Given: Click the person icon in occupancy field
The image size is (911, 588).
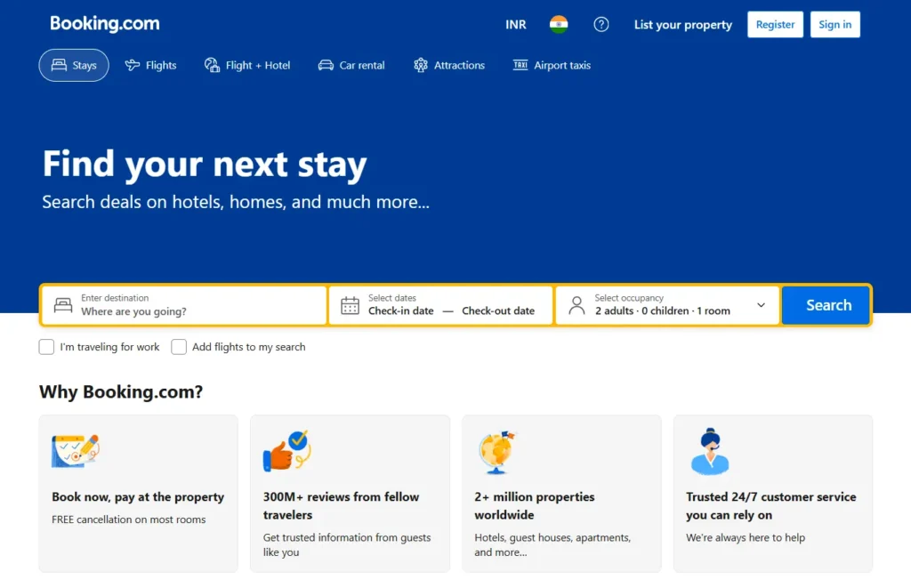Looking at the screenshot, I should tap(576, 305).
